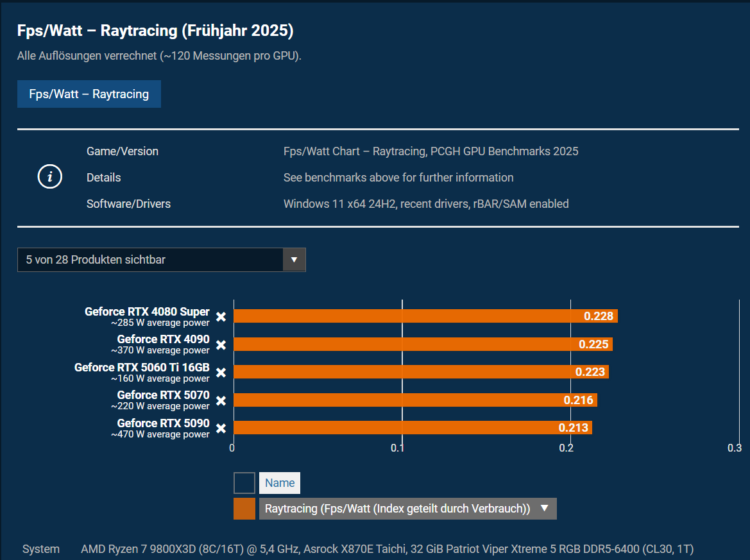
Task: Remove Geforce RTX 4080 Super with its X icon
Action: tap(221, 317)
